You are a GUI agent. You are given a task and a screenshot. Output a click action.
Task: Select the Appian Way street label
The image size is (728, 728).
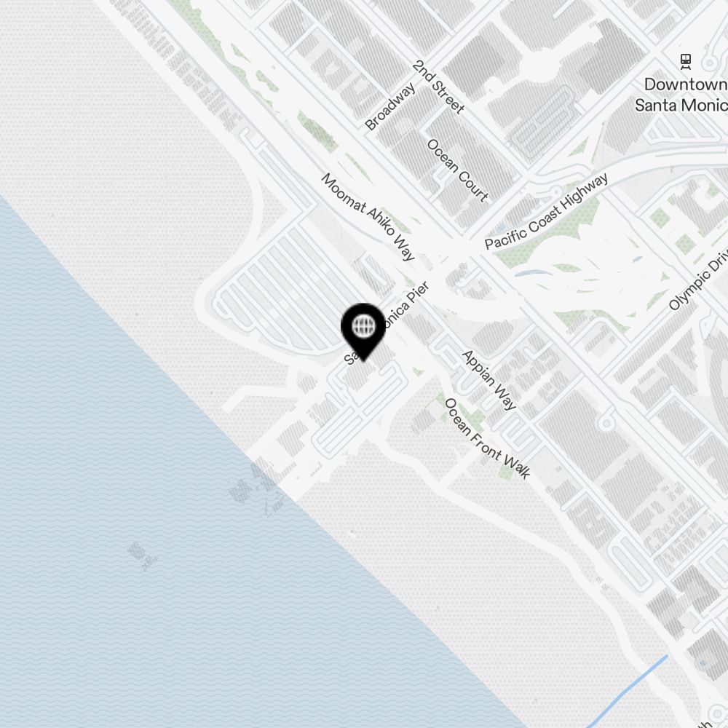[x=489, y=380]
